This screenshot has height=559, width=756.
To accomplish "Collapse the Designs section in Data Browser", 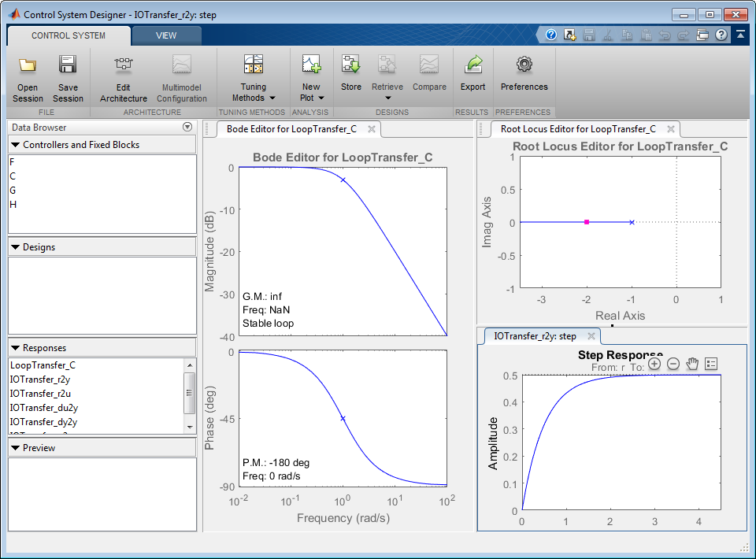I will point(16,247).
